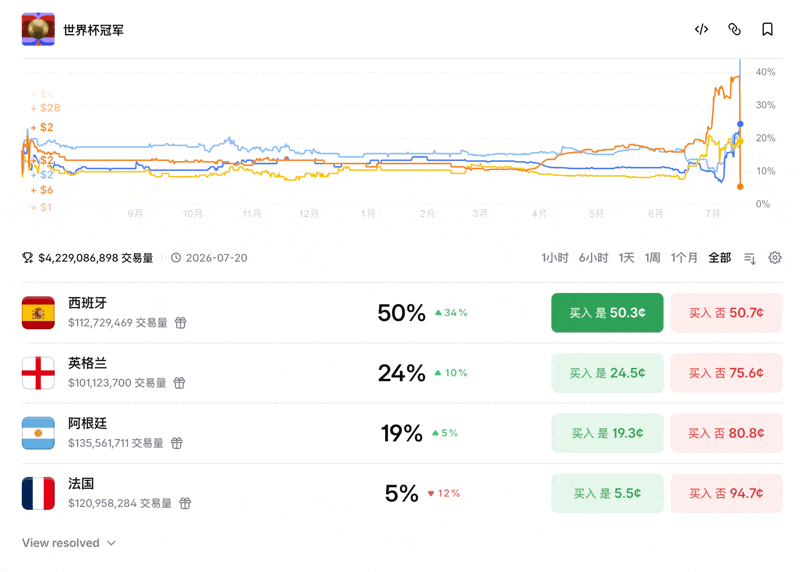Click the green 34% change indicator

[x=451, y=312]
